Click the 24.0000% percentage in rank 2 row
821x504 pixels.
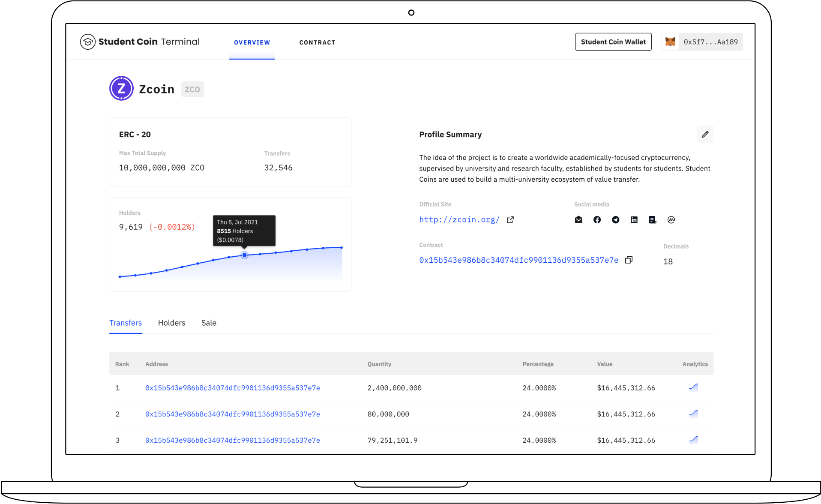point(539,414)
